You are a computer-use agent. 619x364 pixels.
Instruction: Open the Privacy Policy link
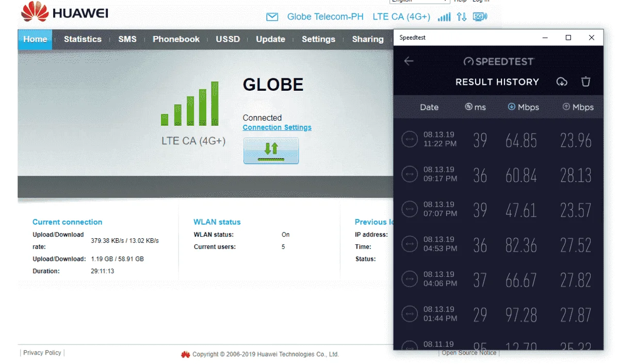(x=42, y=353)
